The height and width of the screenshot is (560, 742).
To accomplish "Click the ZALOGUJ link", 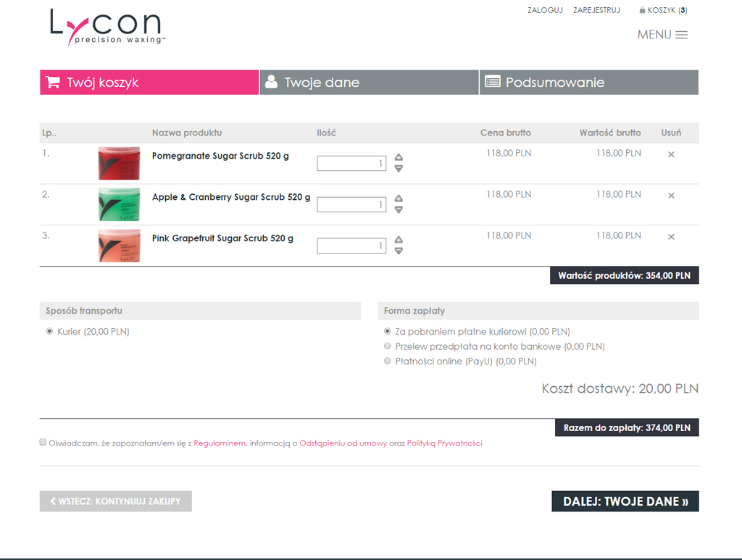I will [545, 10].
